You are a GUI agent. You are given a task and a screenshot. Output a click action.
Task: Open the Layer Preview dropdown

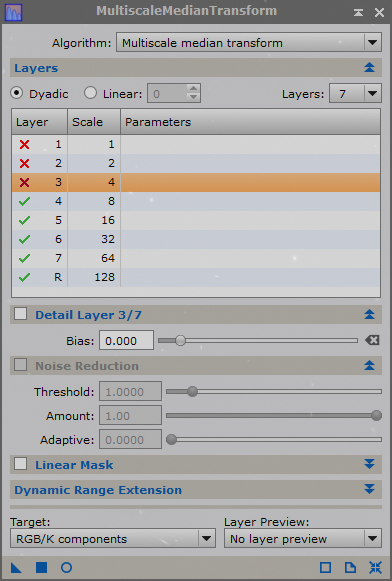303,538
